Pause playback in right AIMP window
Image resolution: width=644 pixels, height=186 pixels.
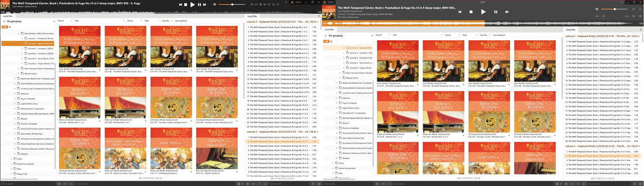(x=496, y=12)
